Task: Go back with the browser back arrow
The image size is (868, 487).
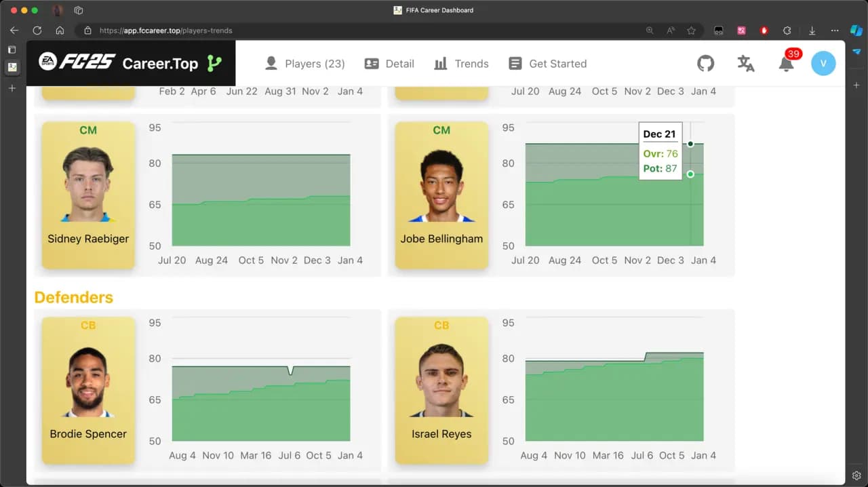Action: [14, 31]
